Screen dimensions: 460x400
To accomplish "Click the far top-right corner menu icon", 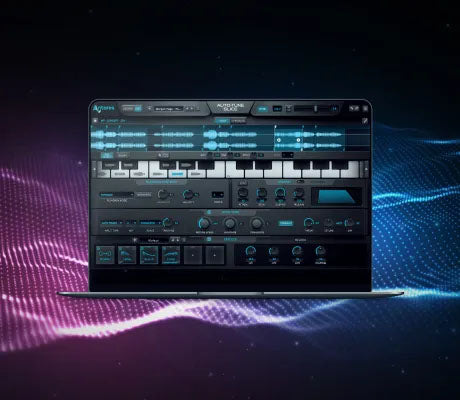I will pyautogui.click(x=365, y=108).
